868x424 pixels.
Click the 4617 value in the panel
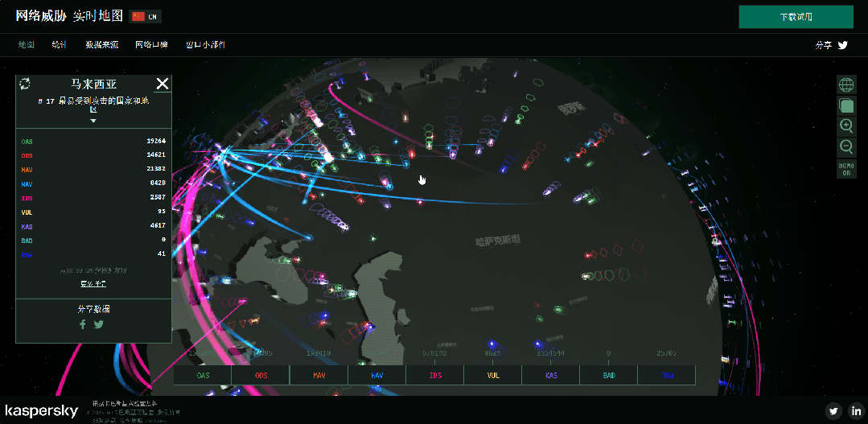158,226
